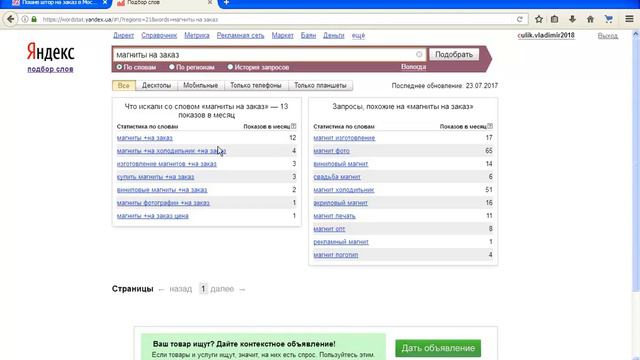Open the Баян link
Viewport: 640px width, 360px height.
(308, 36)
